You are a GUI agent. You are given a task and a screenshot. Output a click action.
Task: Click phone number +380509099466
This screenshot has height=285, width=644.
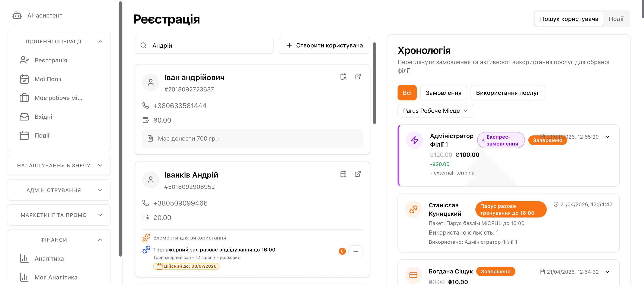tap(180, 203)
